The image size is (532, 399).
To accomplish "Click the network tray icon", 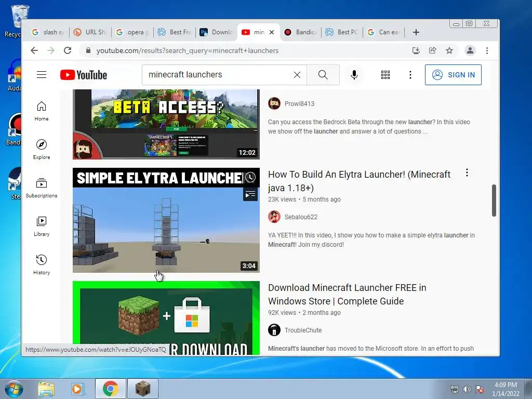I will [454, 389].
